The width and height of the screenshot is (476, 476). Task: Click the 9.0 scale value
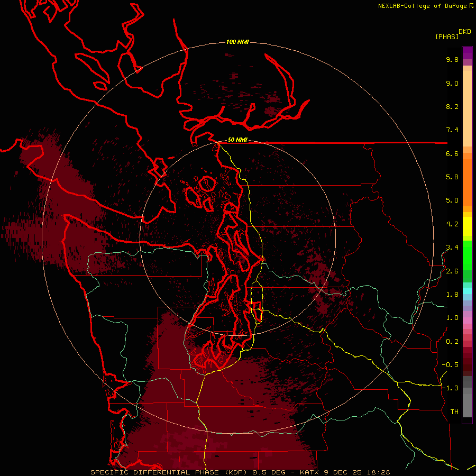[x=452, y=83]
